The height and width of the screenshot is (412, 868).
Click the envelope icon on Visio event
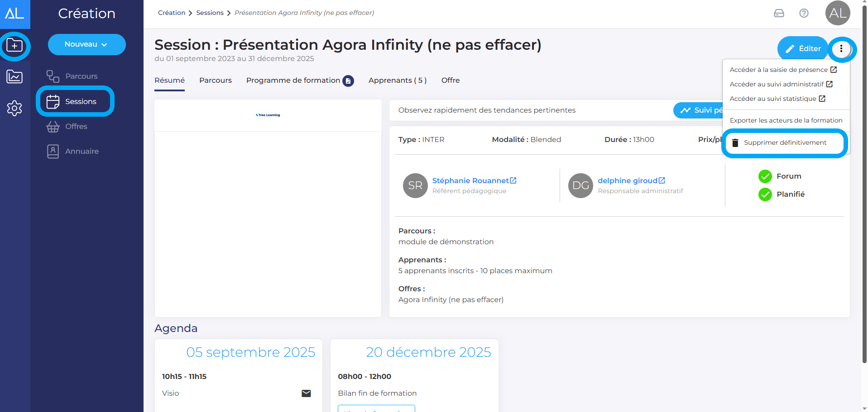306,393
